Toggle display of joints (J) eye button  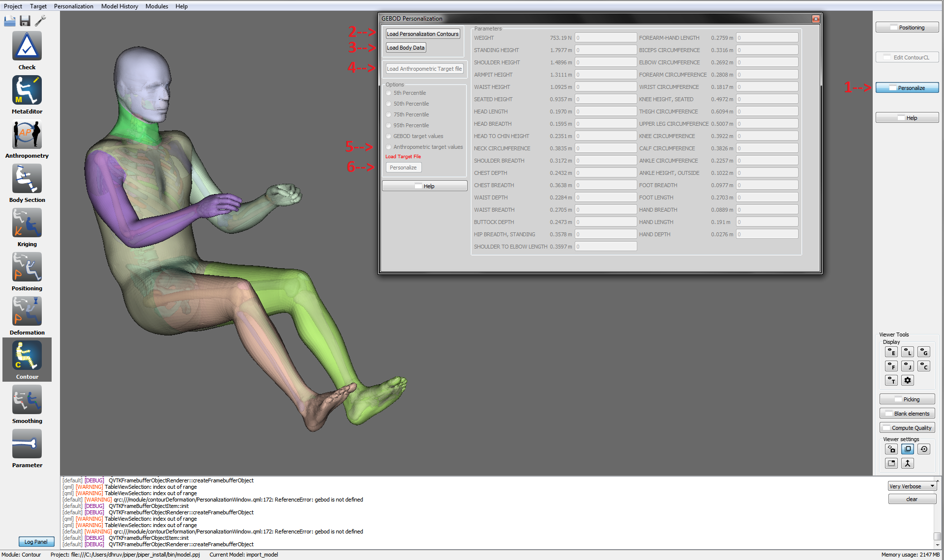tap(908, 366)
